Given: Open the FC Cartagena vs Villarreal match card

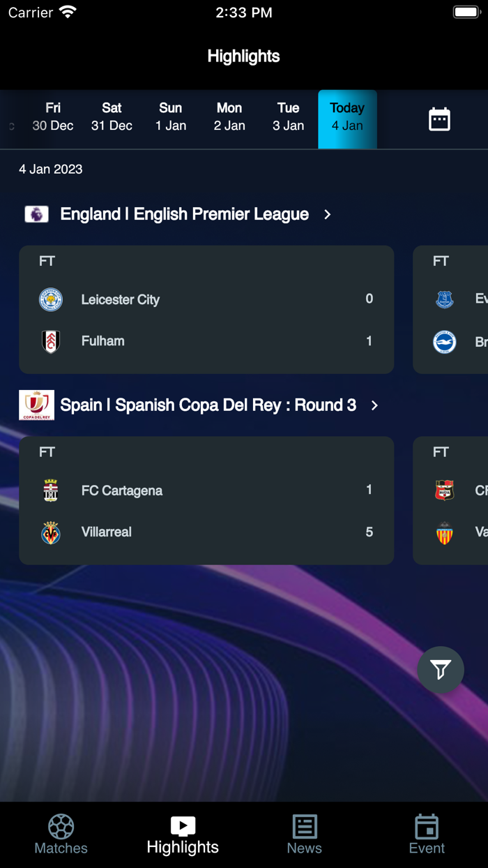Looking at the screenshot, I should (206, 500).
